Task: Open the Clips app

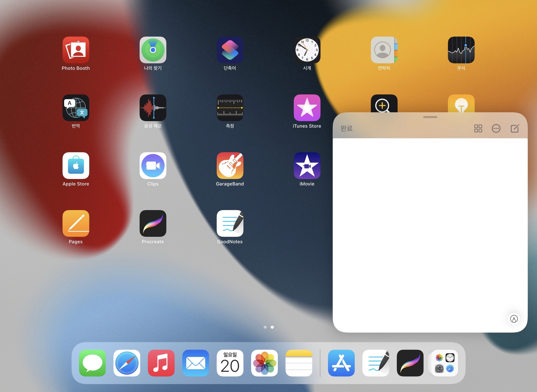Action: tap(153, 166)
